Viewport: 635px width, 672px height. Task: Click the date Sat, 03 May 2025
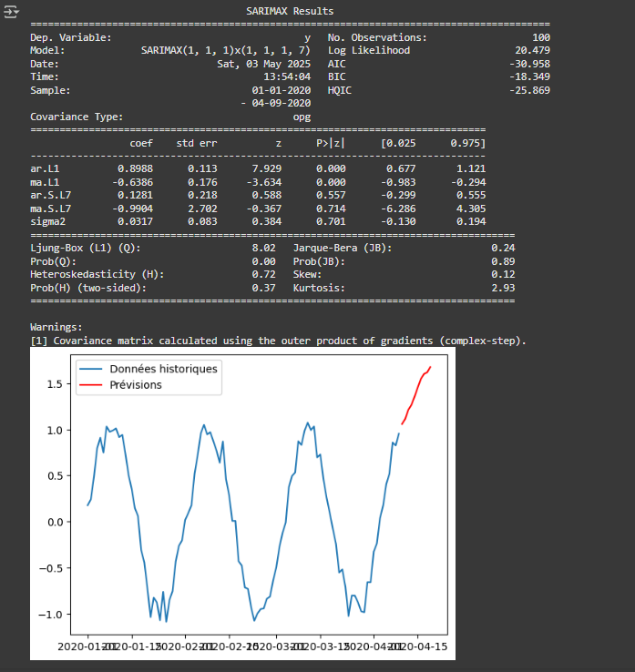pyautogui.click(x=263, y=64)
